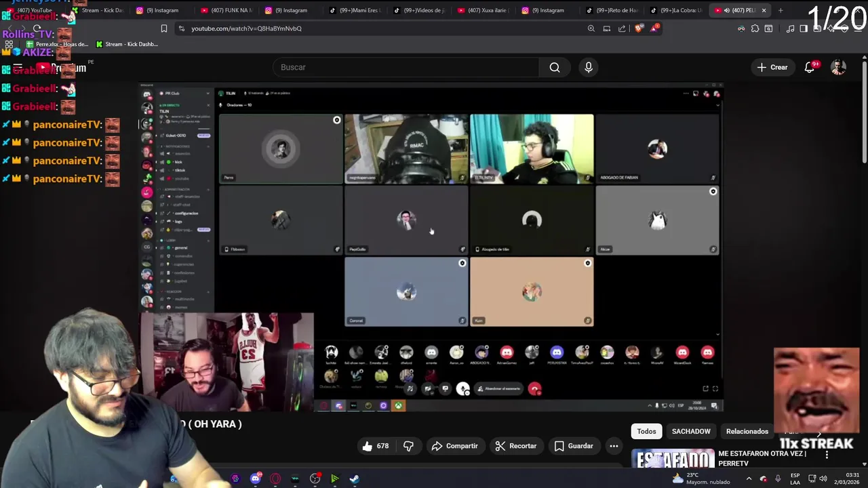The image size is (868, 488).
Task: Select the Relacionados filter chip
Action: click(x=747, y=431)
